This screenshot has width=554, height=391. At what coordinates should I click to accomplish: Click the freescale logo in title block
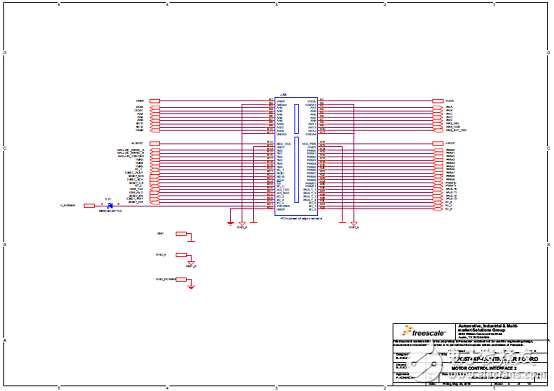click(423, 332)
